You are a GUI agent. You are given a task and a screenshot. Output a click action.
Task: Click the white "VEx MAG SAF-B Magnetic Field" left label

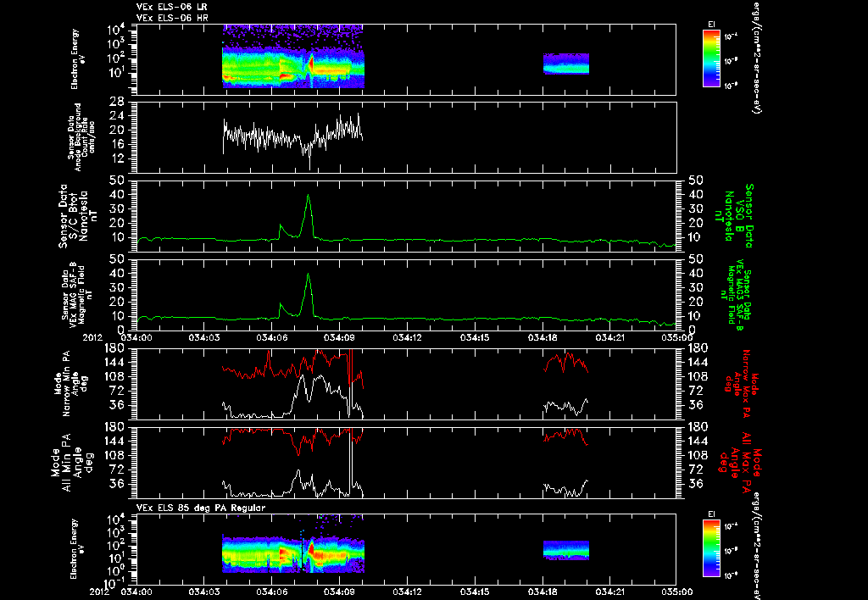77,295
